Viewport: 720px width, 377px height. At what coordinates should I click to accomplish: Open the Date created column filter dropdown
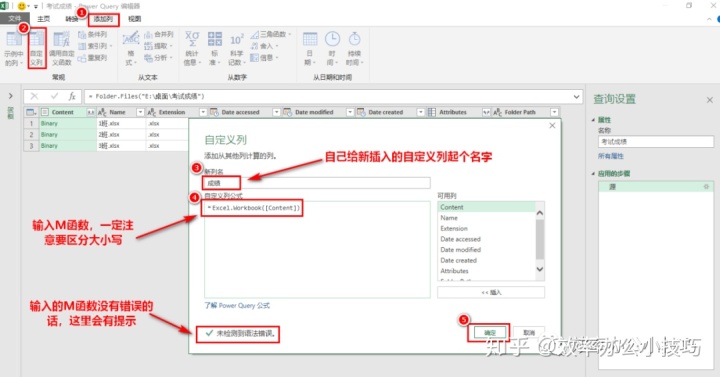(x=421, y=112)
